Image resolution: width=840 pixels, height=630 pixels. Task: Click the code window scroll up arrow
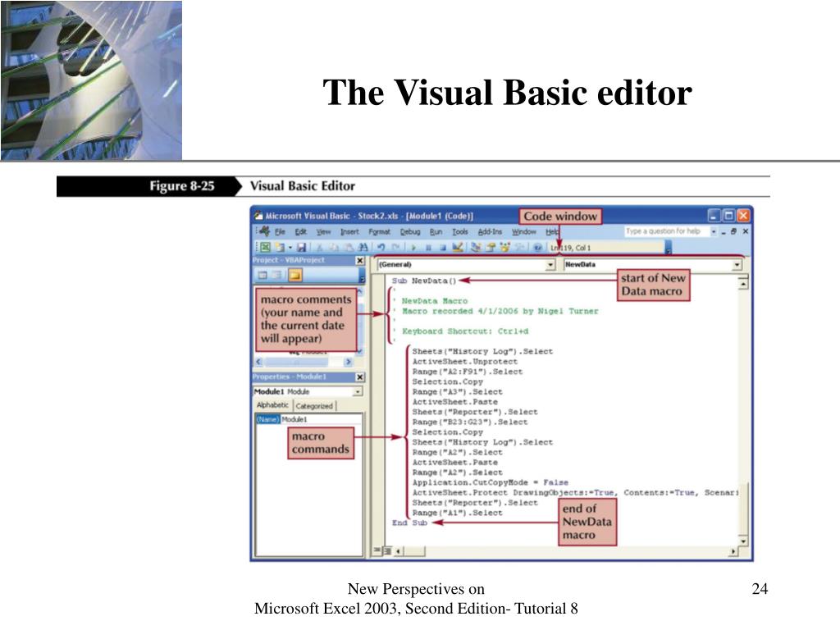743,283
